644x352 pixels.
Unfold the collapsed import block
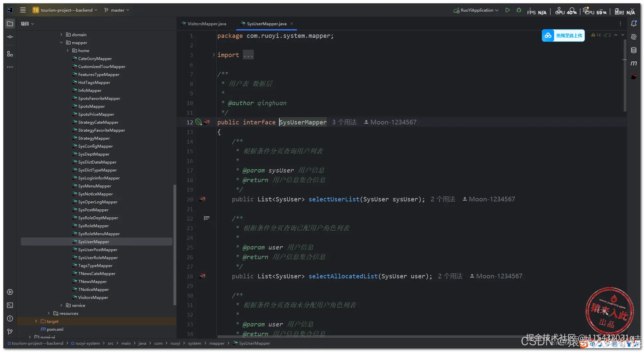point(214,55)
